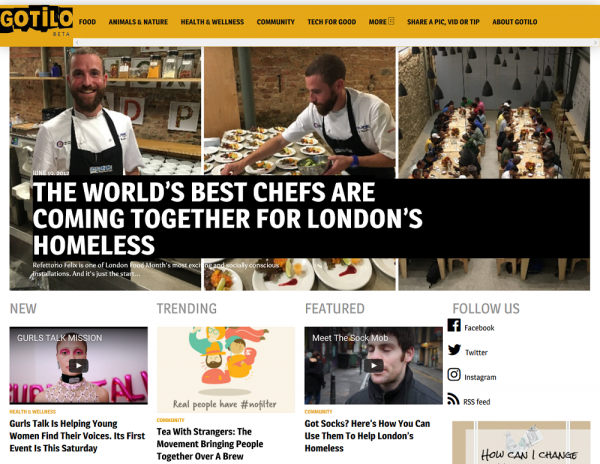Viewport: 600px width, 464px height.
Task: Click the scrollbar right arrow under nav
Action: click(x=596, y=42)
